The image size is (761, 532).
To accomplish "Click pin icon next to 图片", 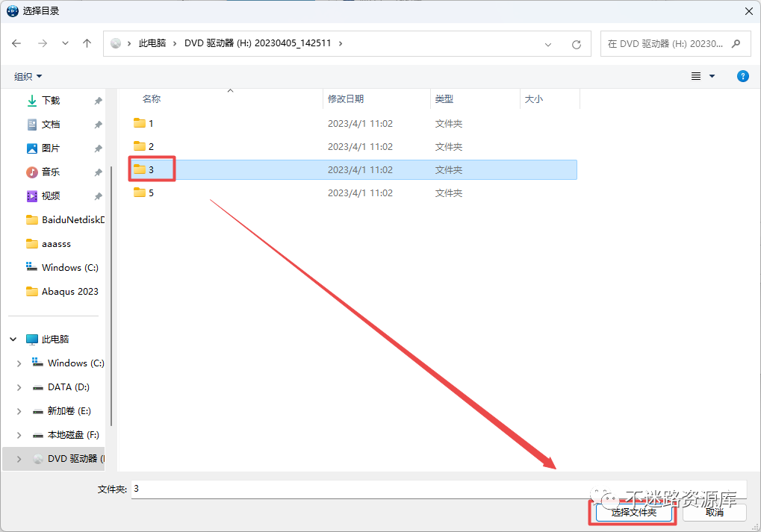I will 98,148.
